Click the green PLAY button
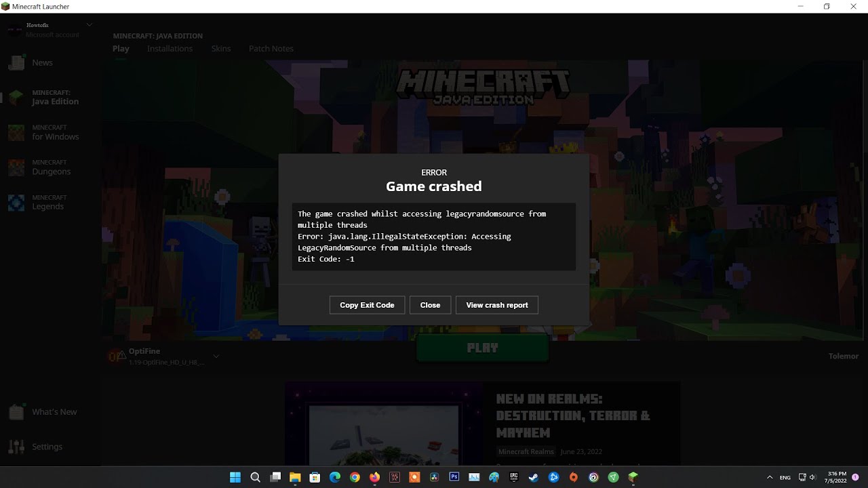Screen dimensions: 868x488 482,348
